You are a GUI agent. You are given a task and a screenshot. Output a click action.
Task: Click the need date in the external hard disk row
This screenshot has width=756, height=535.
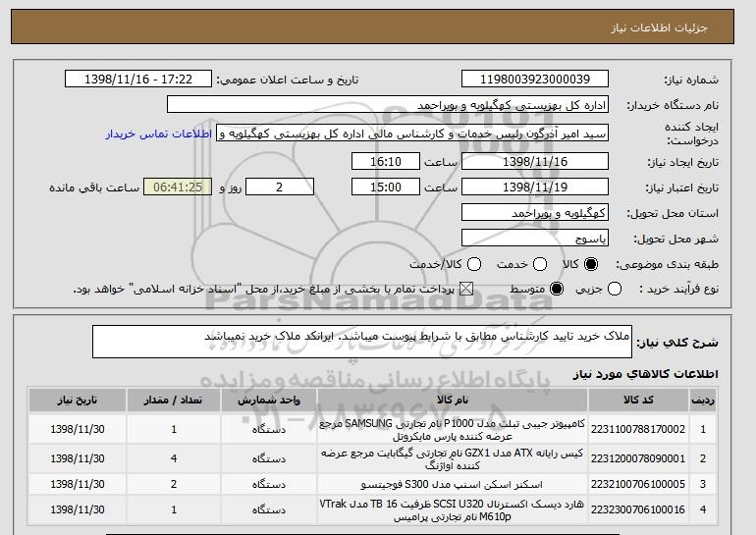coord(78,509)
